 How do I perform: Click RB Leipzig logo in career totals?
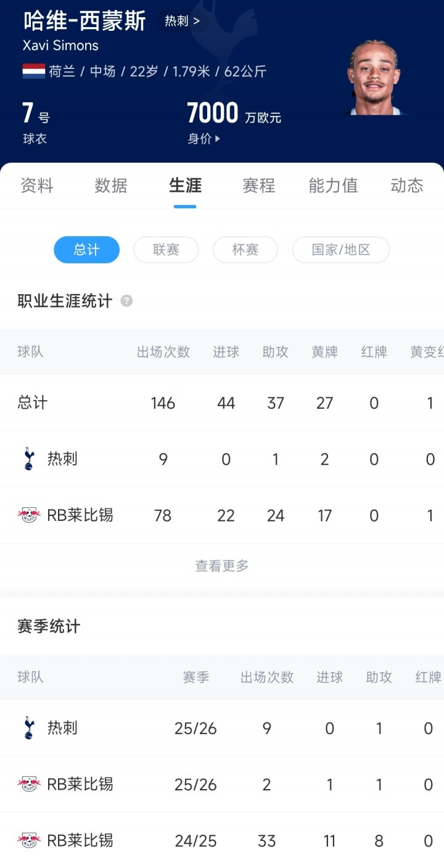click(28, 515)
